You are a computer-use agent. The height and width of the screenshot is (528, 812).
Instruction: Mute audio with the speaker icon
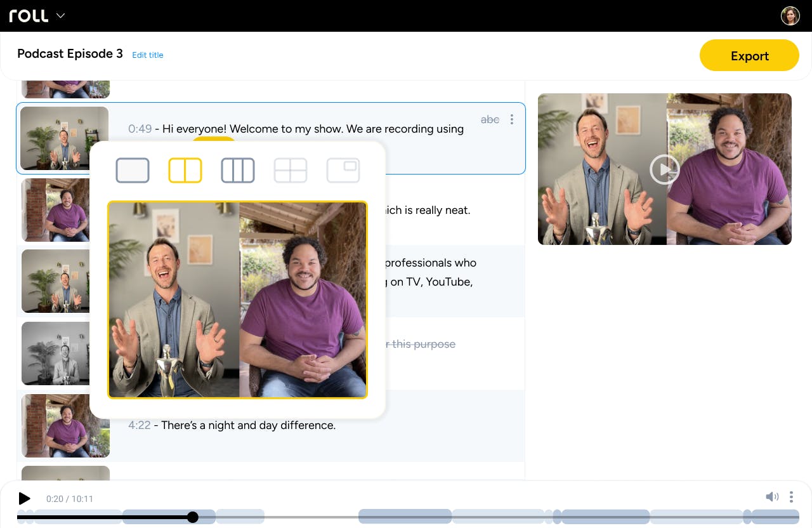[772, 497]
